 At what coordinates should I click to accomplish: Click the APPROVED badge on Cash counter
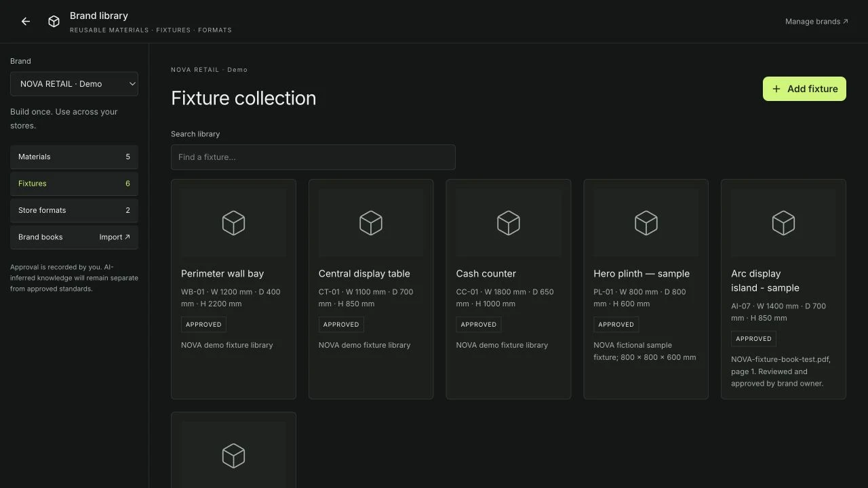479,325
